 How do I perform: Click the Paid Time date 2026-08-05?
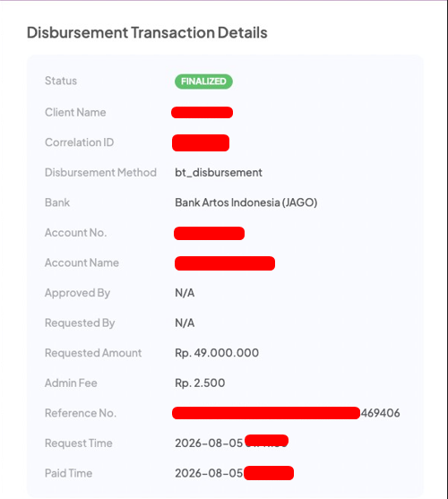209,473
